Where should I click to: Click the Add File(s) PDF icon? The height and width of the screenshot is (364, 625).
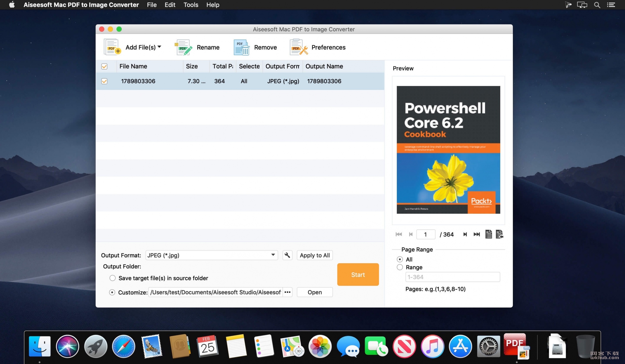pyautogui.click(x=112, y=47)
